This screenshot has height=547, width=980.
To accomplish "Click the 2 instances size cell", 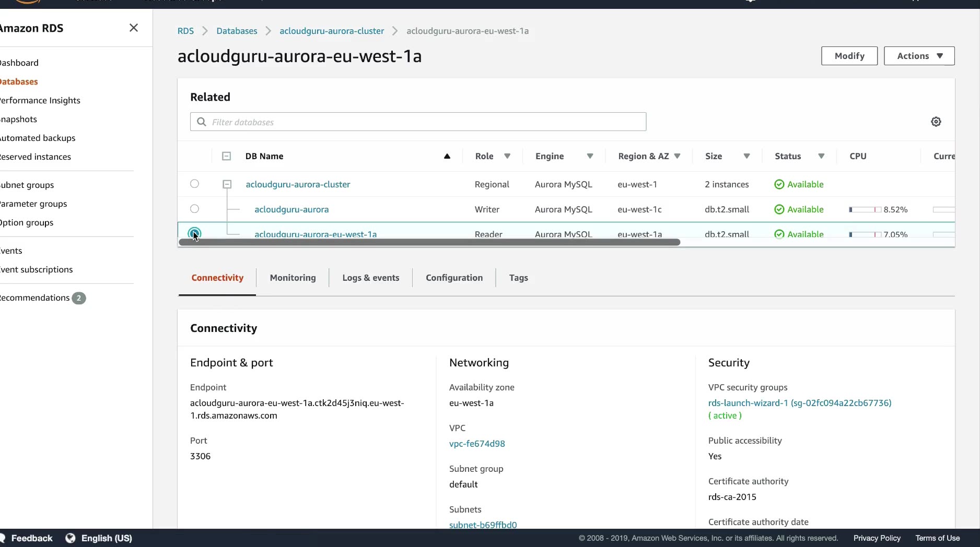I will coord(727,184).
